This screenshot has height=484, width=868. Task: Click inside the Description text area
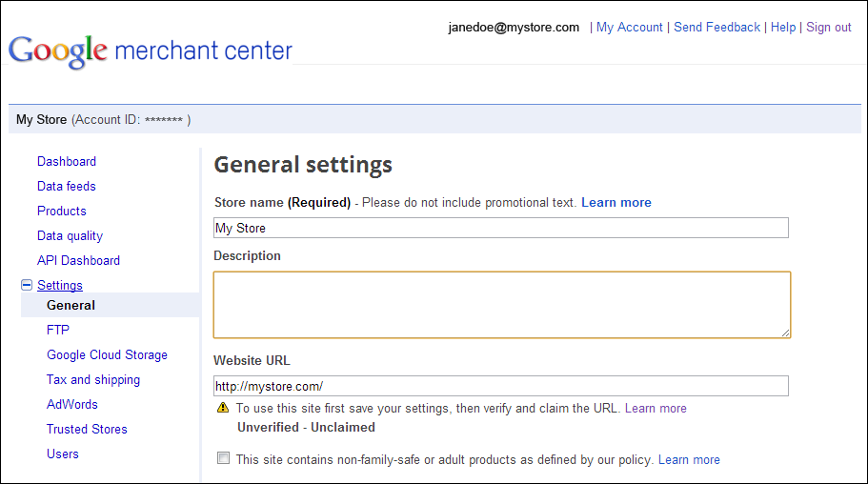(502, 305)
